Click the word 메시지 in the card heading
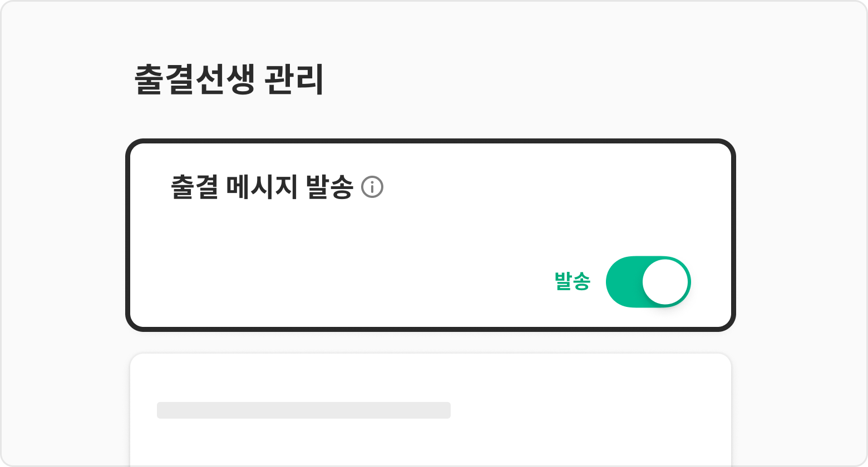The height and width of the screenshot is (467, 868). 262,187
